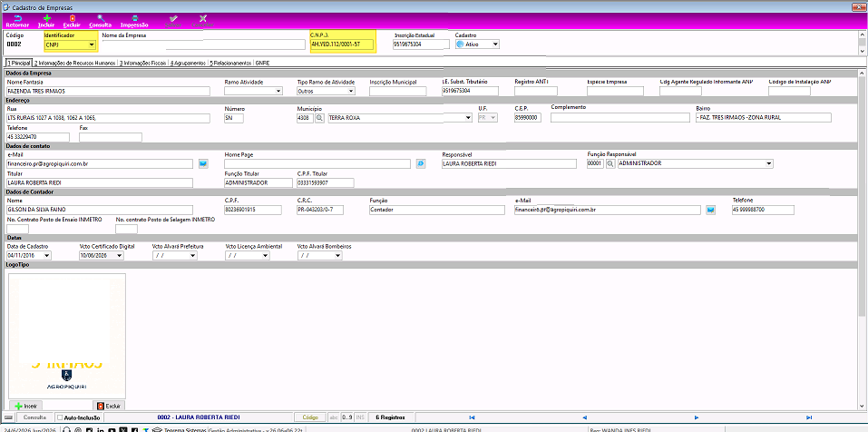Image resolution: width=868 pixels, height=432 pixels.
Task: Open the Informações Fiscais tab
Action: coord(142,64)
